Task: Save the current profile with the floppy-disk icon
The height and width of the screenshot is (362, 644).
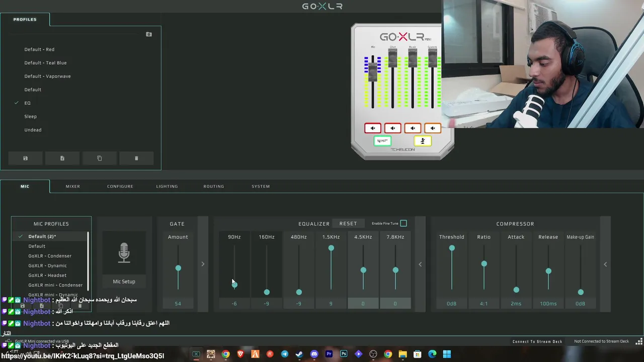Action: (25, 158)
